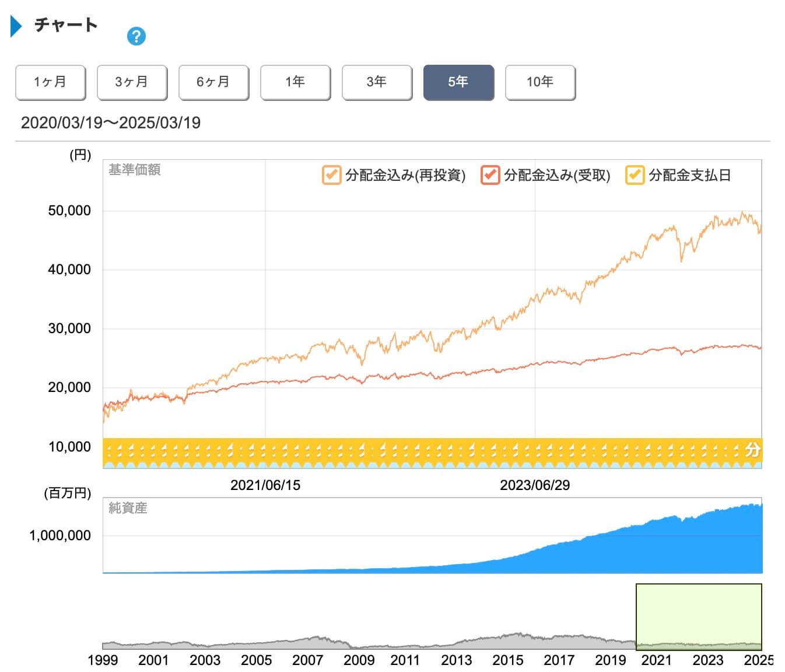This screenshot has width=785, height=672.
Task: Click the 分配金支払日 legend label
Action: coord(689,175)
